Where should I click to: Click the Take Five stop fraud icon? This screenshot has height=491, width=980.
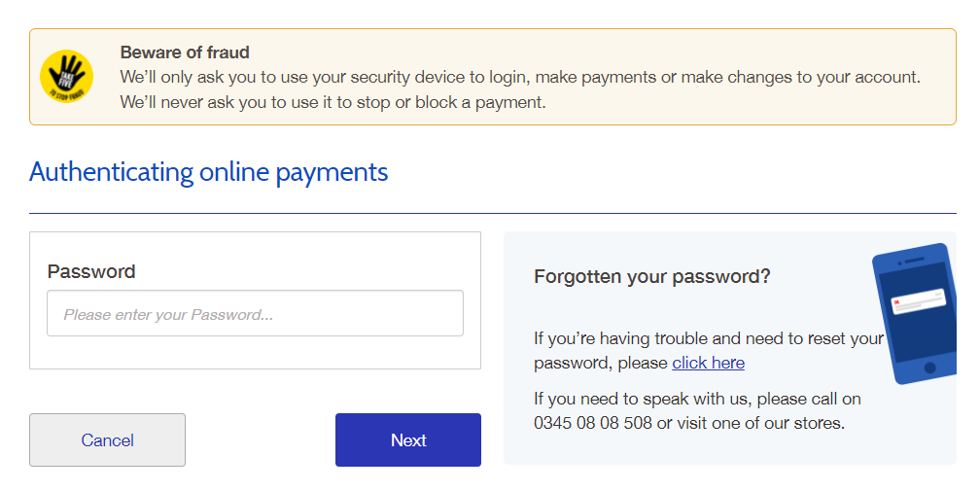click(66, 76)
